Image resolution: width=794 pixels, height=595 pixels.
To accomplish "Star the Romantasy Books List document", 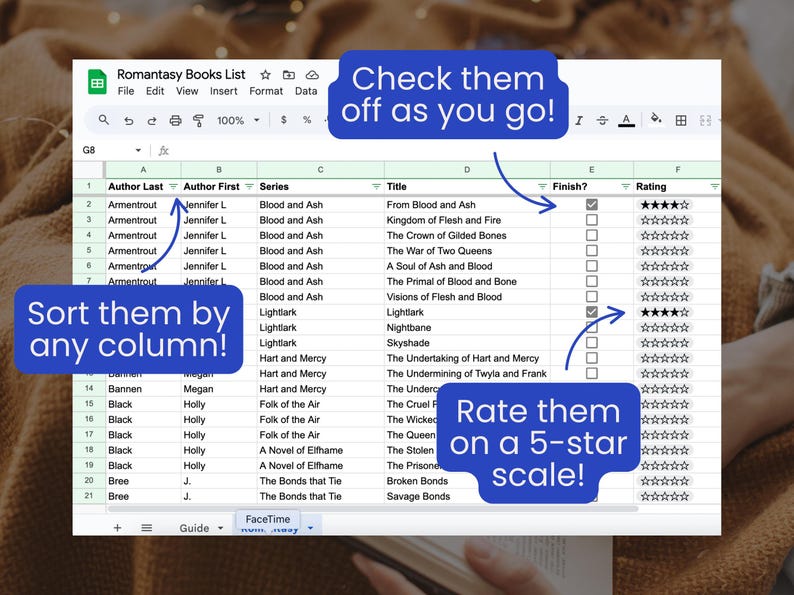I will point(265,75).
